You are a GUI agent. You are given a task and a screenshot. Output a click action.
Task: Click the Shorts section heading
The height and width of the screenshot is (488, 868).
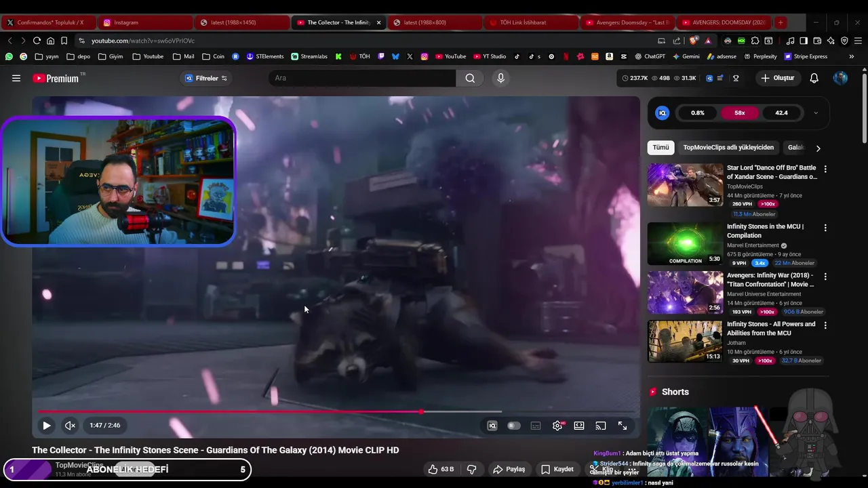coord(675,392)
